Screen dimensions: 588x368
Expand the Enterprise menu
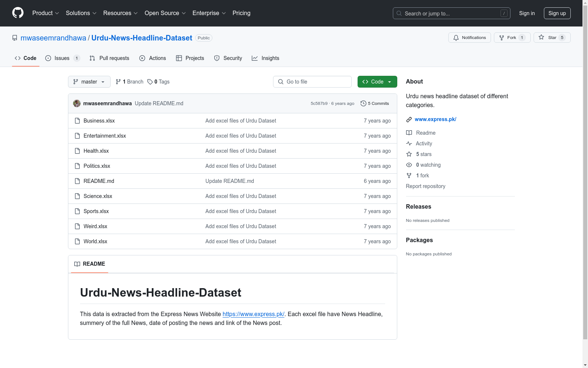tap(209, 13)
